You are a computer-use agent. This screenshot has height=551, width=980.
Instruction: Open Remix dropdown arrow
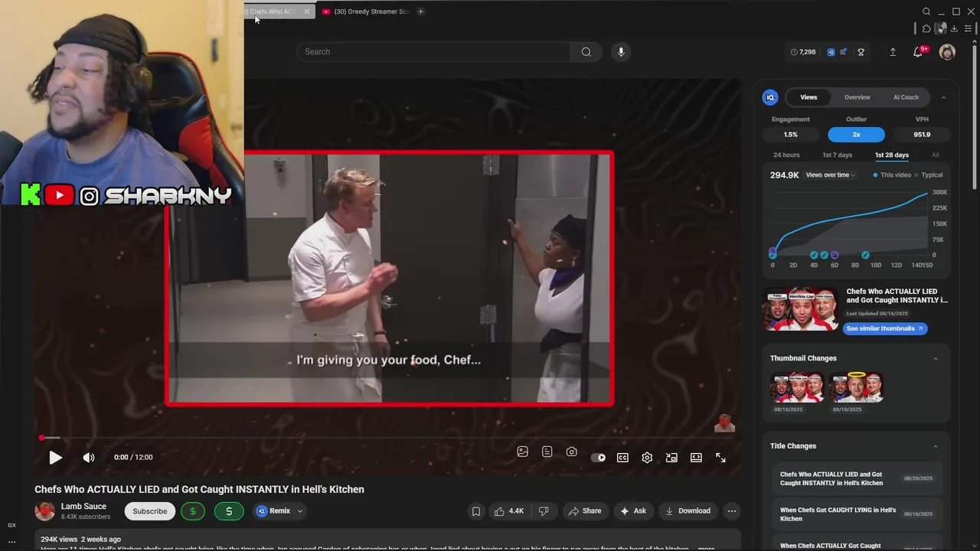coord(300,511)
